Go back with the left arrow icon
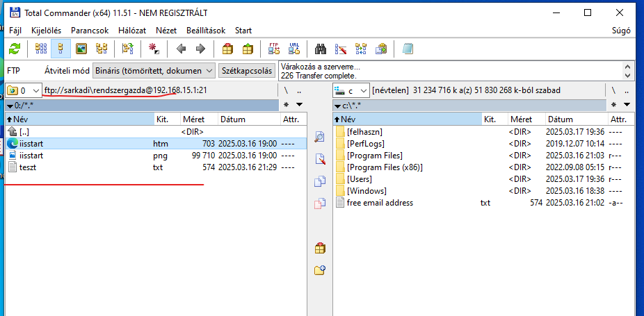Viewport: 644px width, 316px height. (x=181, y=49)
